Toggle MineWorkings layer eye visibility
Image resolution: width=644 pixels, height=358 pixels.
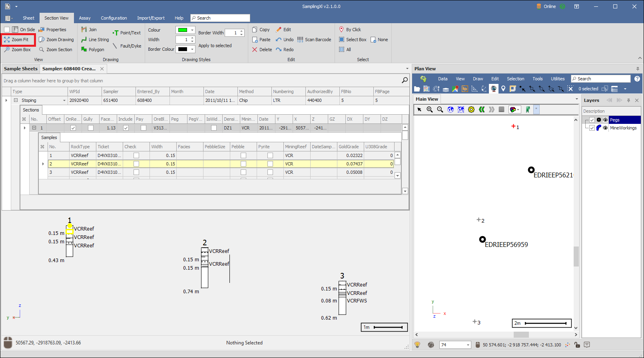pyautogui.click(x=605, y=128)
